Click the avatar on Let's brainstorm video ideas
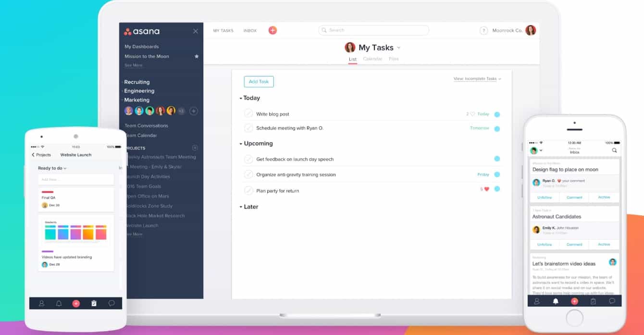 [x=612, y=262]
